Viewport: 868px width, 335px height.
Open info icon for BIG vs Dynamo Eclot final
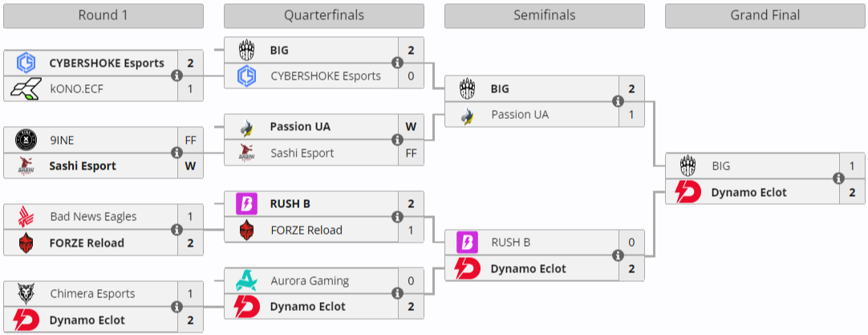tap(838, 178)
